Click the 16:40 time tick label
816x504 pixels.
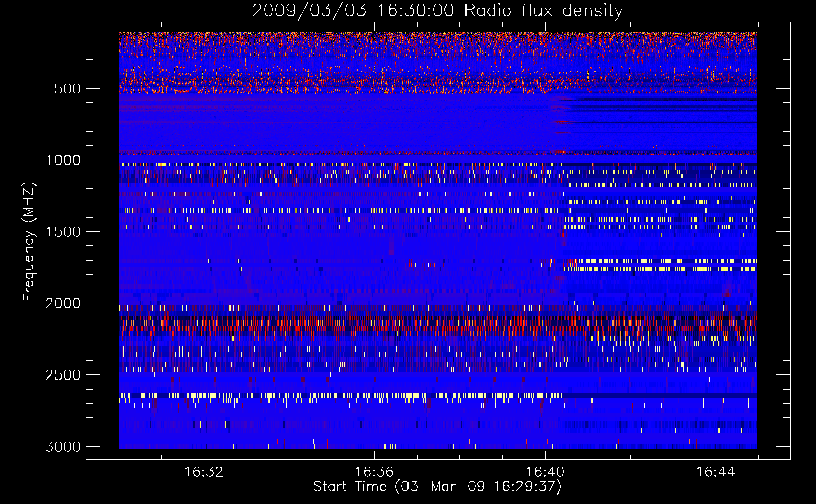point(545,472)
